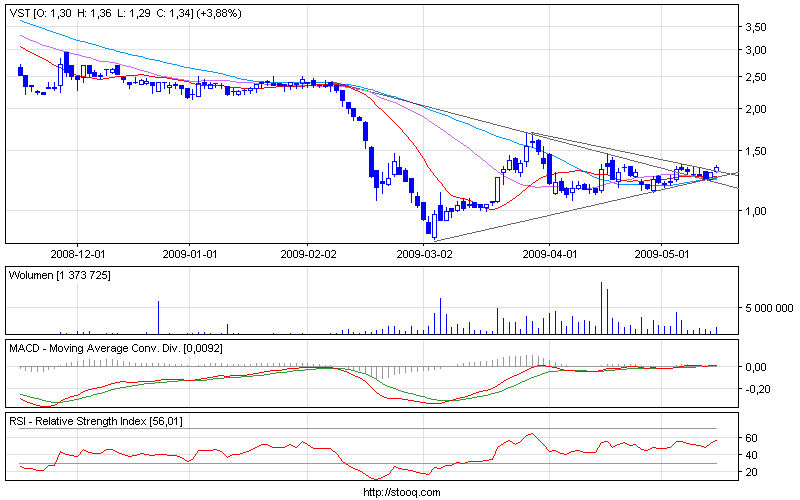Select the 2009-05-01 date axis label

pyautogui.click(x=662, y=254)
